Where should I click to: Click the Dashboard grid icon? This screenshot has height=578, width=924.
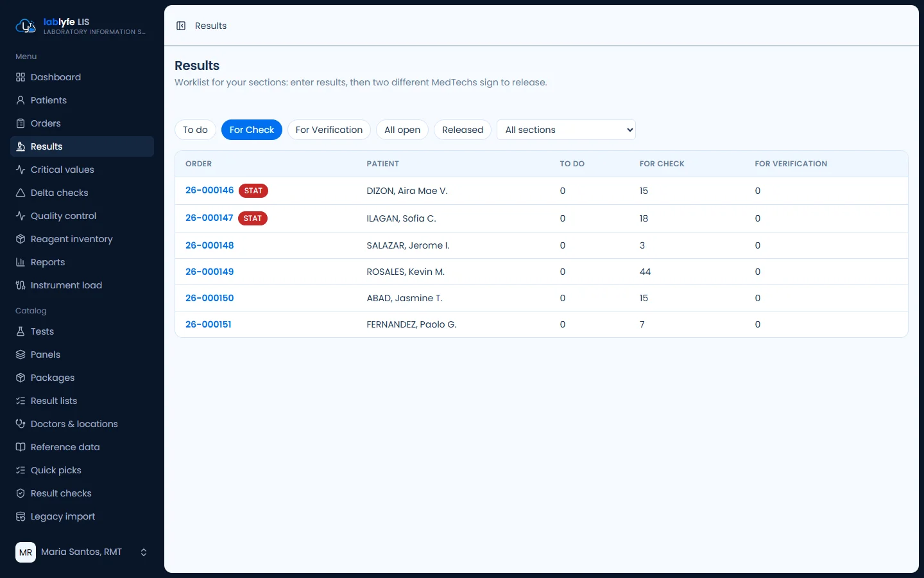(21, 77)
